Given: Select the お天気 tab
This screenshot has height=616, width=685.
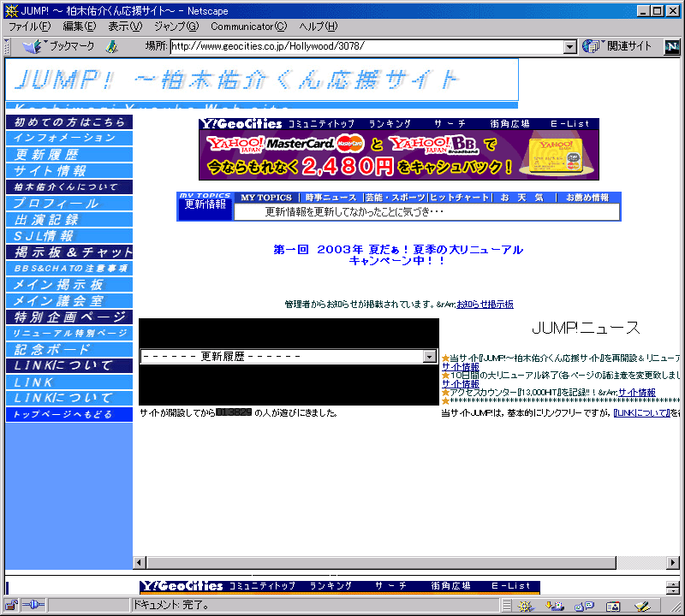Looking at the screenshot, I should click(x=522, y=198).
